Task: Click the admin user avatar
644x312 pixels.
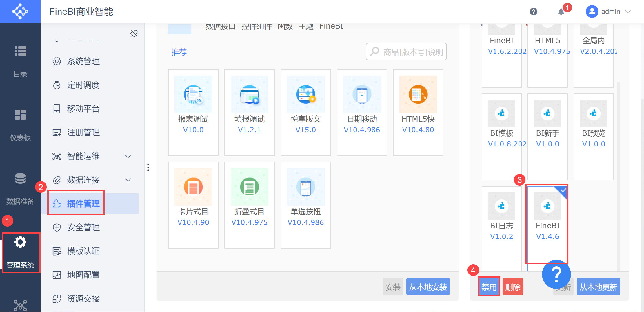Action: coord(592,12)
